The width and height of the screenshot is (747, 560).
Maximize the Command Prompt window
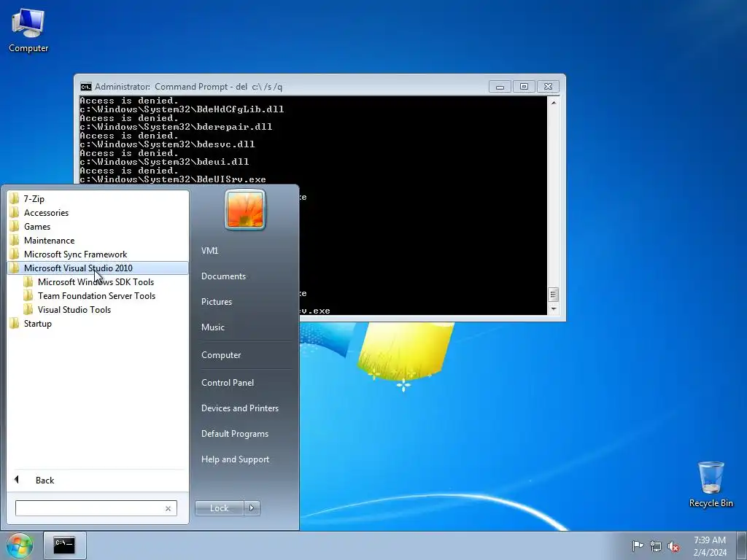point(524,87)
